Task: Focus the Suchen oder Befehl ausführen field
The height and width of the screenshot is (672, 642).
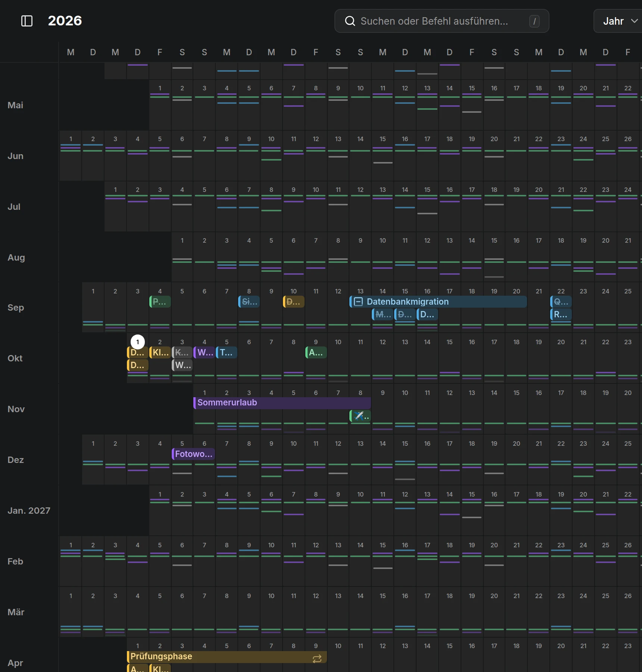Action: 442,21
